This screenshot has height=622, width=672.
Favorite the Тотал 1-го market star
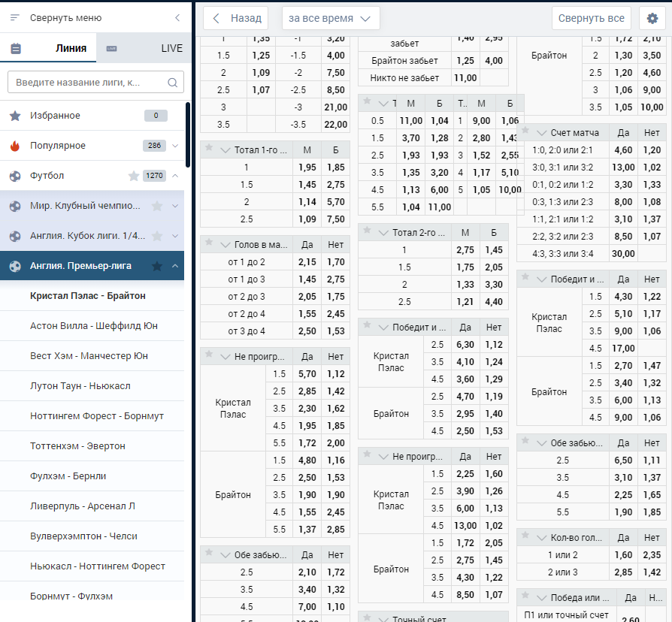tap(209, 148)
